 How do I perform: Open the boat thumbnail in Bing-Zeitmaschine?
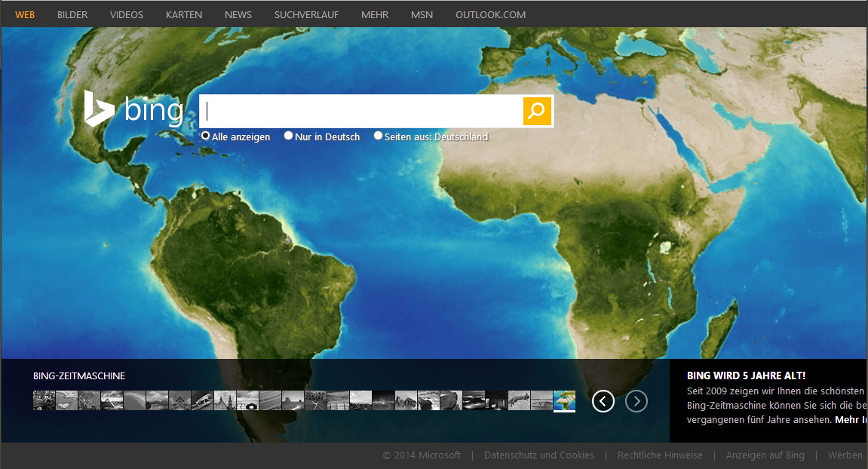203,400
